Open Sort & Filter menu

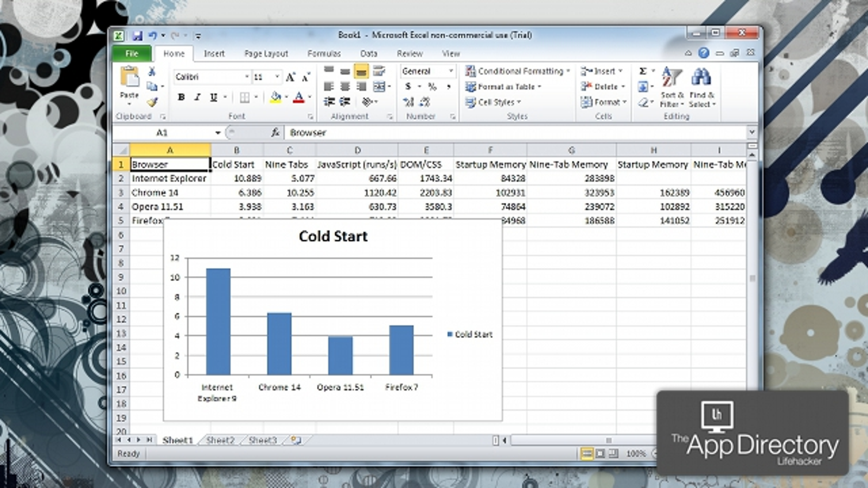[x=672, y=87]
